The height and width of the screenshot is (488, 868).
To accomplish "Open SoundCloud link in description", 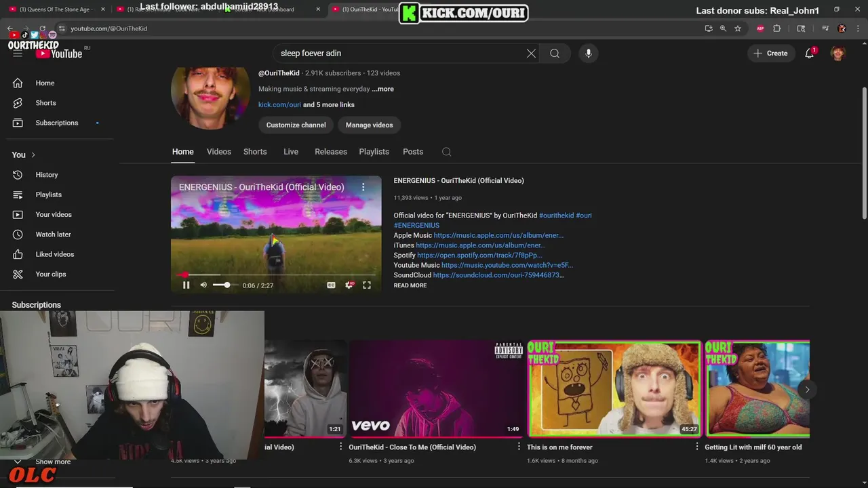I will tap(498, 275).
